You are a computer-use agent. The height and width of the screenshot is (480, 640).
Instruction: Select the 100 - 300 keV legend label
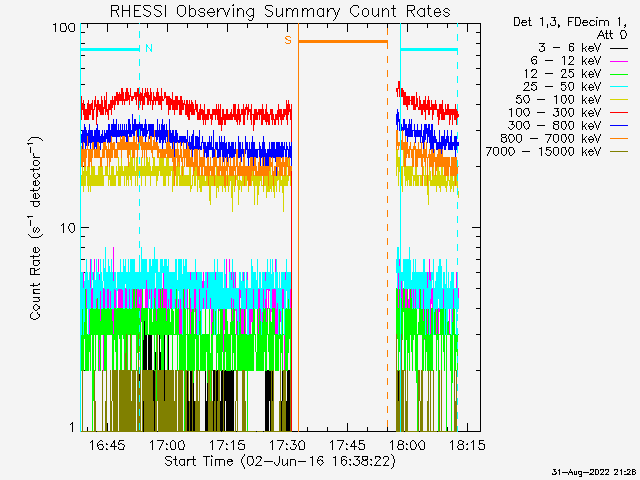554,113
